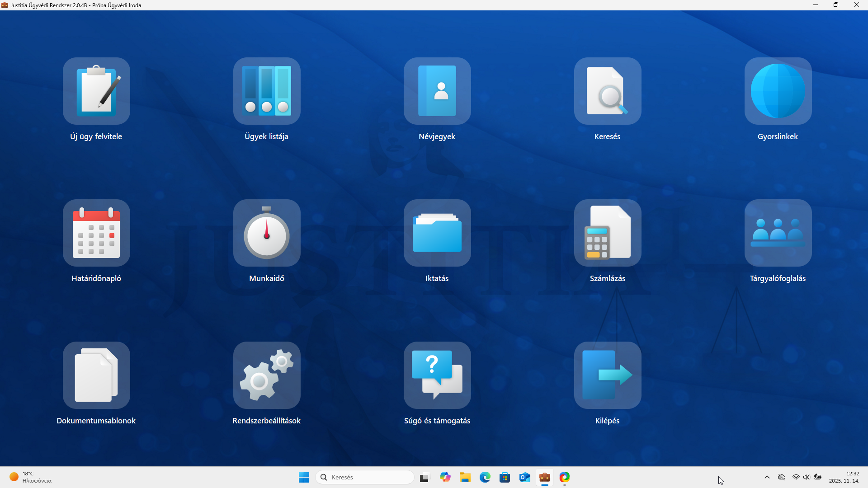Click the taskbar clock and date
Screen dimensions: 868x488
pyautogui.click(x=844, y=477)
